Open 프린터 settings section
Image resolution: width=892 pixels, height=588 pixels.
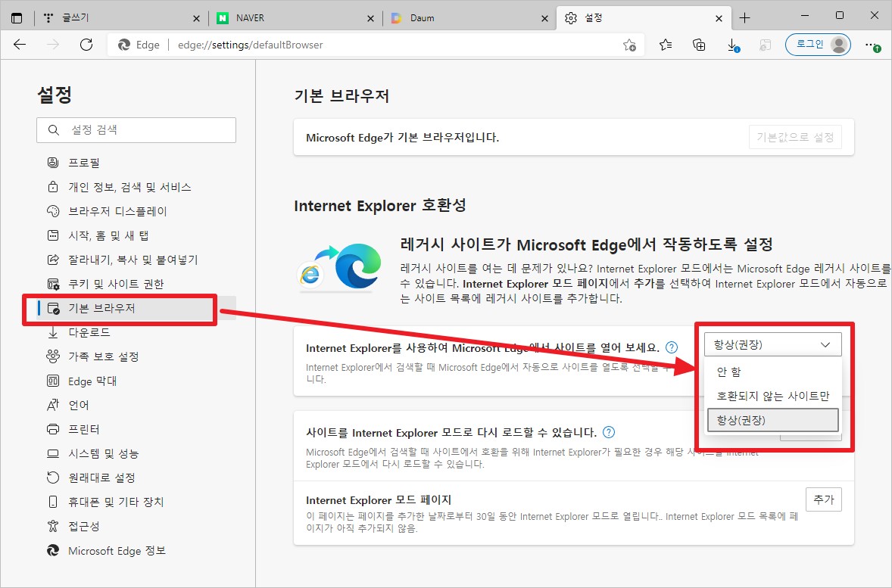(x=136, y=429)
